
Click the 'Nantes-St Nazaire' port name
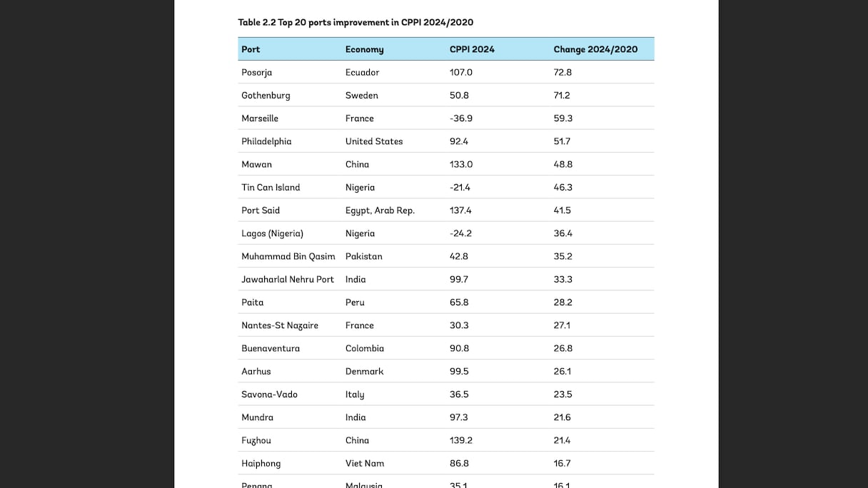coord(280,325)
